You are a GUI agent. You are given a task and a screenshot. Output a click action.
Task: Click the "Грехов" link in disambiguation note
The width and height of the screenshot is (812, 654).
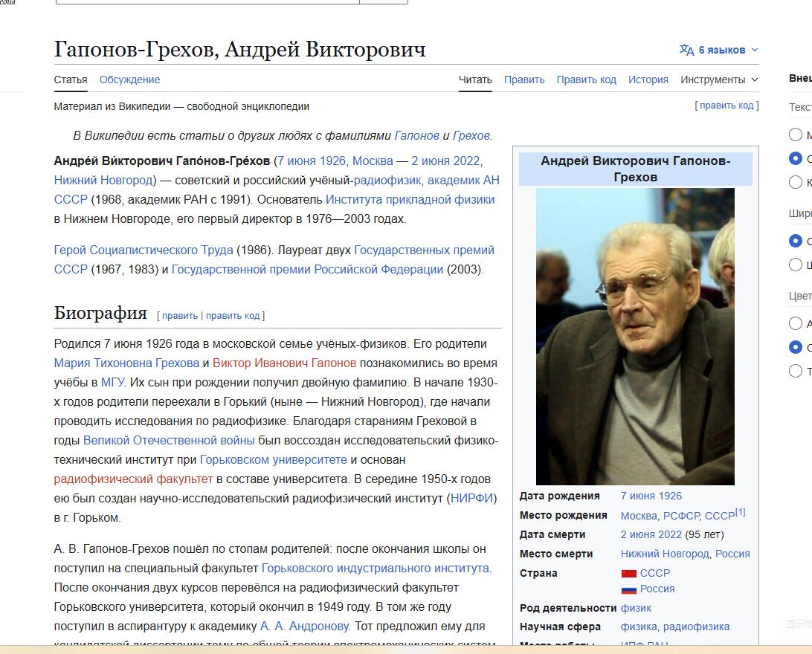(x=471, y=135)
